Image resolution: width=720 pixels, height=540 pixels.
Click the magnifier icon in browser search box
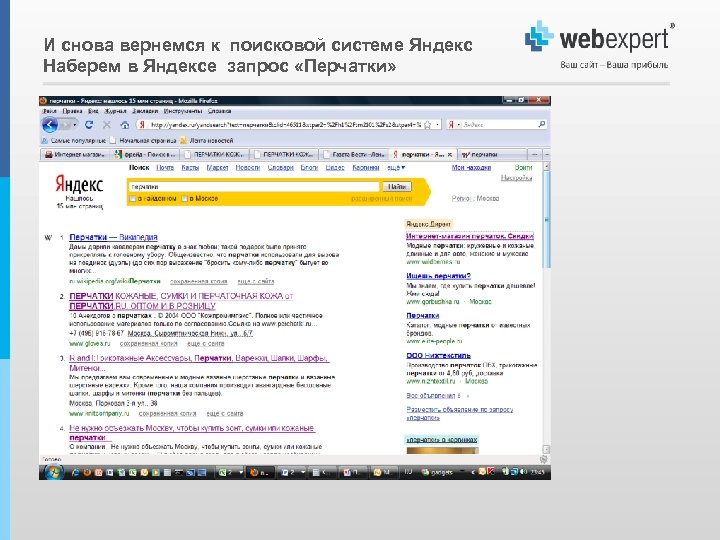(541, 124)
